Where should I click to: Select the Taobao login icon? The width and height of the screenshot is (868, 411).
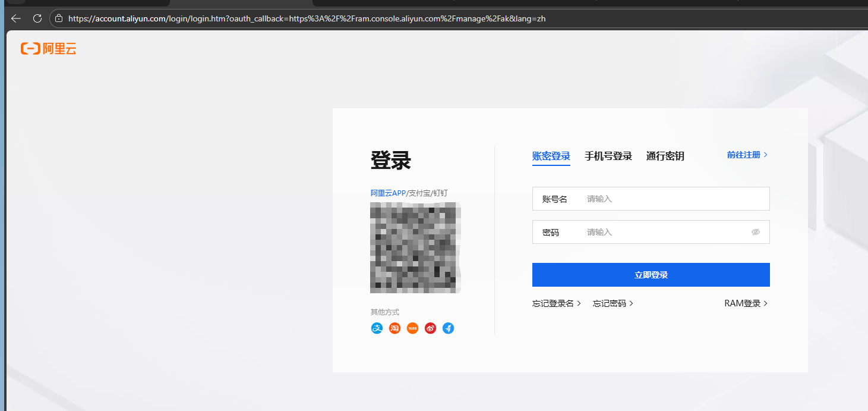[394, 328]
